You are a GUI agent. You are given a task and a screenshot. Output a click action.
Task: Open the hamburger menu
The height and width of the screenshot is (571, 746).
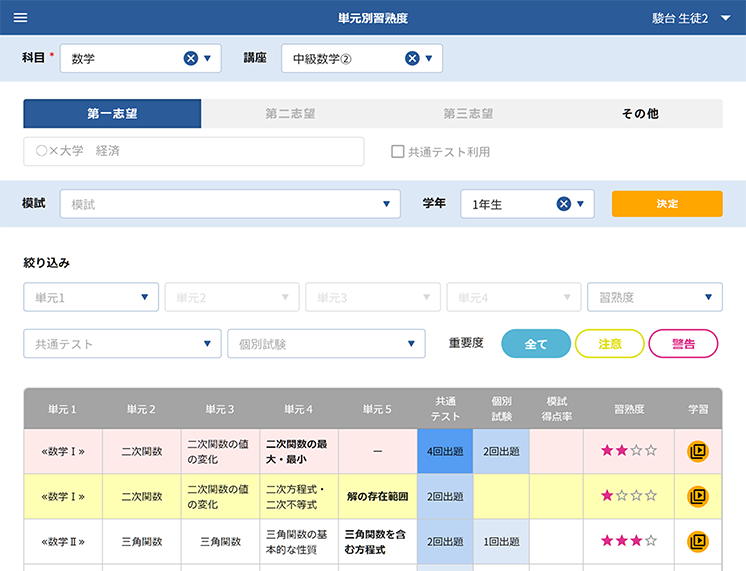pos(20,18)
